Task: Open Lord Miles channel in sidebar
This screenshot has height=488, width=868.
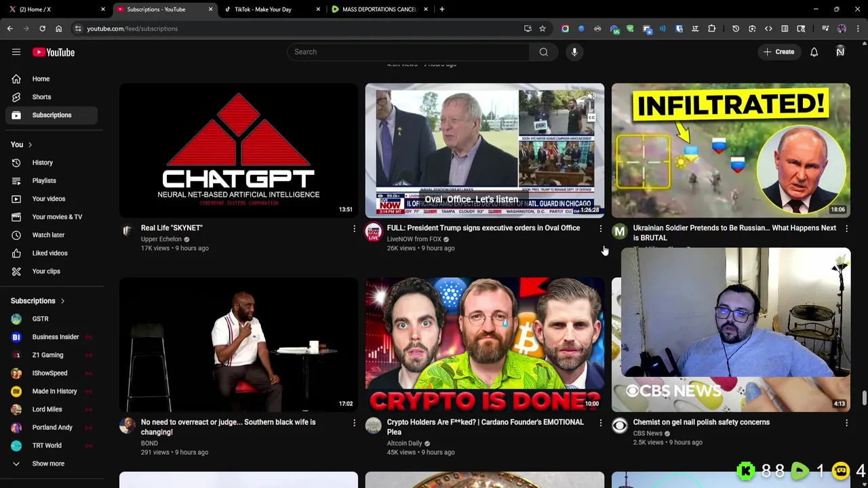Action: 52,409
